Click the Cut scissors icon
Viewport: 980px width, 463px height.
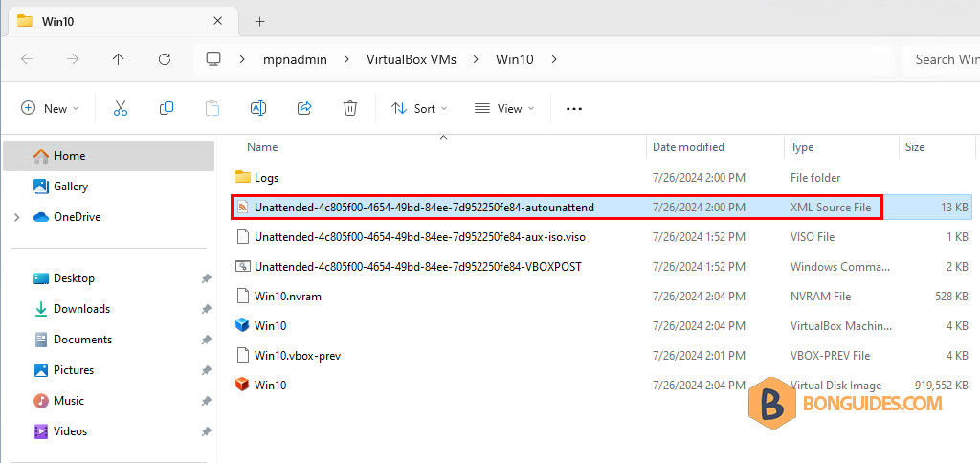coord(121,108)
